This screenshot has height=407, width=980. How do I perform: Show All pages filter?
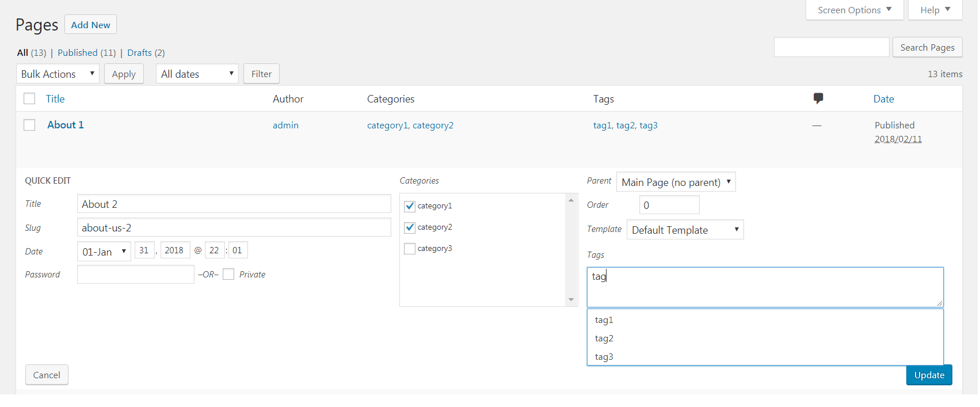pos(22,52)
